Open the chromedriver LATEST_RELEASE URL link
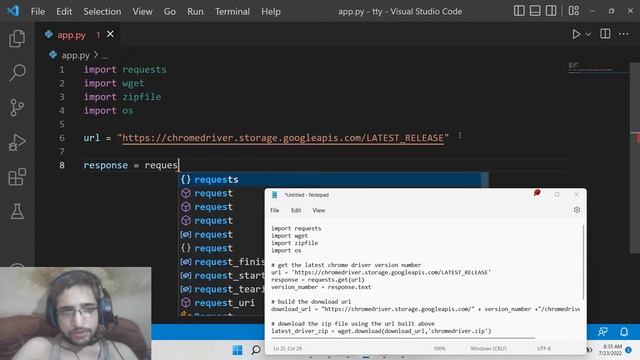 tap(283, 138)
